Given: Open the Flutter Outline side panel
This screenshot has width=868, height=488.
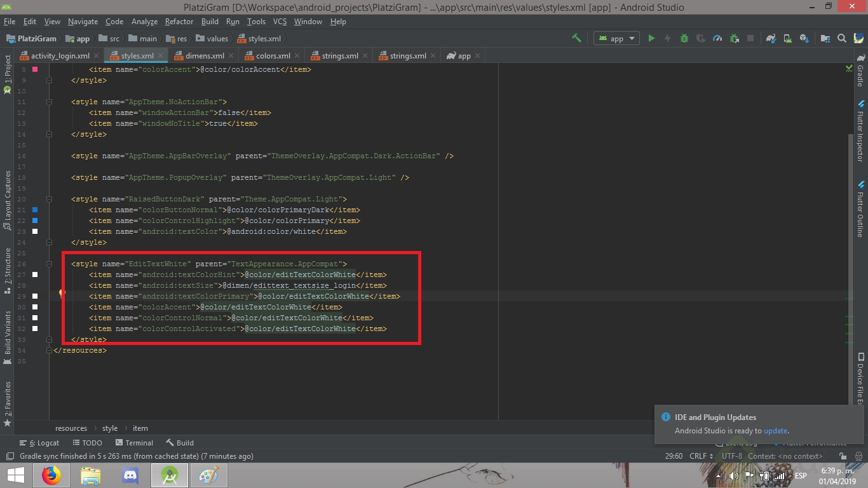Looking at the screenshot, I should [x=860, y=209].
